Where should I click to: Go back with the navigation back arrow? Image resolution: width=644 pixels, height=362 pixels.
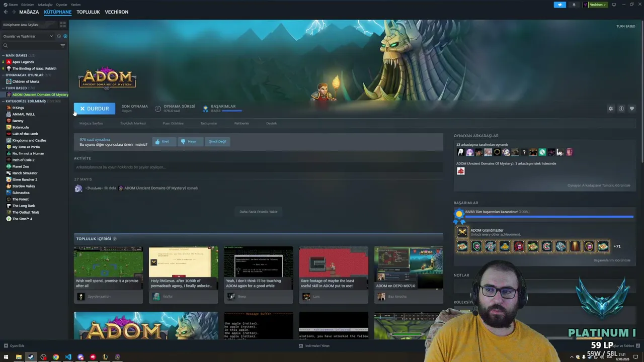(x=6, y=12)
